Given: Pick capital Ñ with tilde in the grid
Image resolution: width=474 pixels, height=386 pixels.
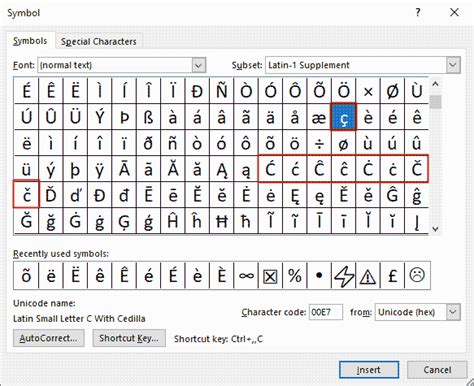Looking at the screenshot, I should pos(222,91).
